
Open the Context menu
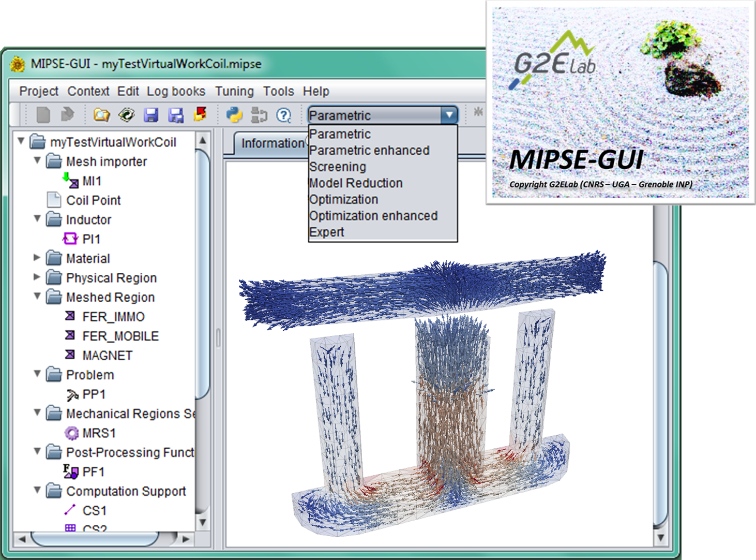point(88,91)
